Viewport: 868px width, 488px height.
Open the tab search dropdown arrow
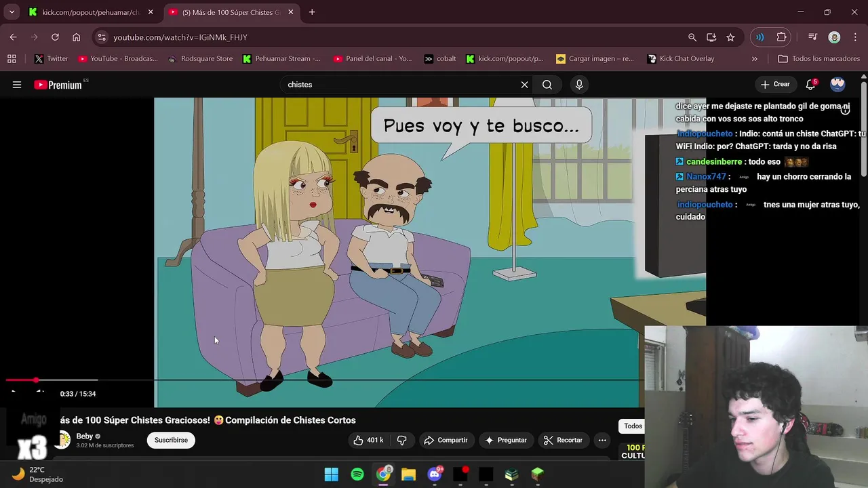pos(12,12)
